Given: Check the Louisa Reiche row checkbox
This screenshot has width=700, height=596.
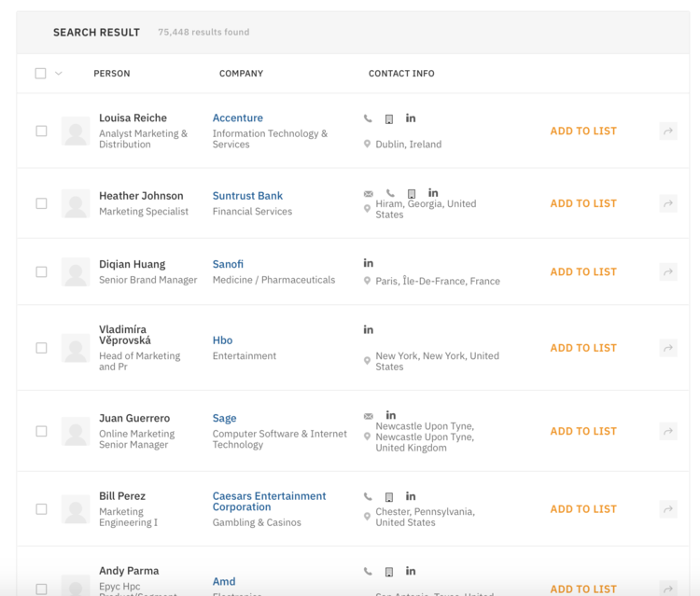Looking at the screenshot, I should (41, 132).
